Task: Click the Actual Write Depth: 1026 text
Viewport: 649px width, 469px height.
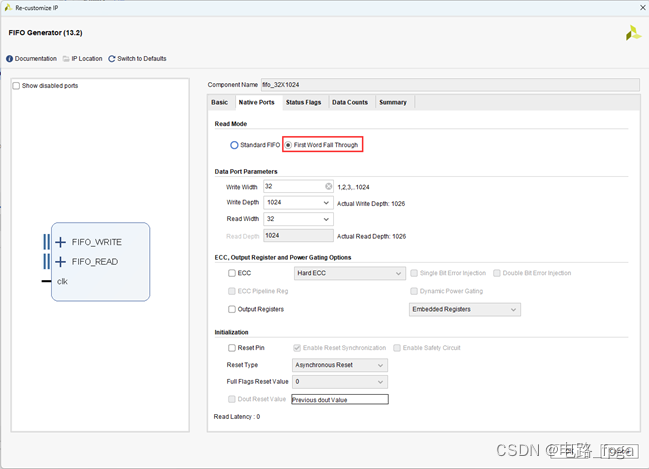Action: point(371,204)
